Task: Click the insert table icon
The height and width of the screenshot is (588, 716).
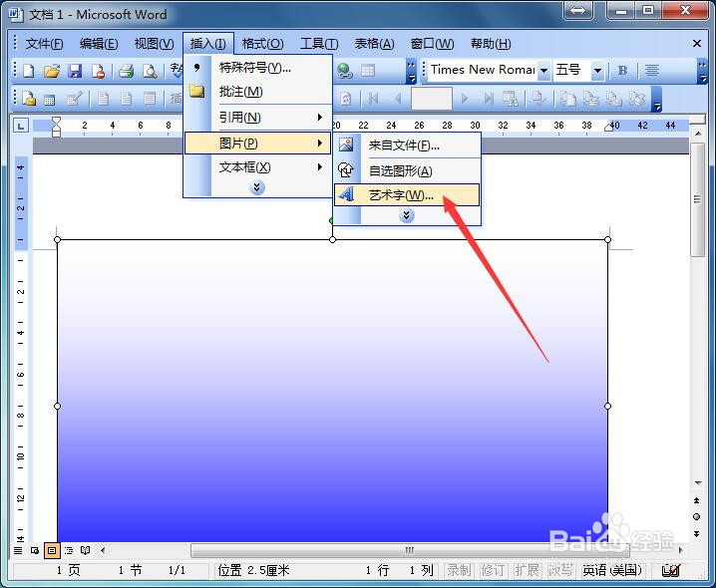Action: pos(368,71)
